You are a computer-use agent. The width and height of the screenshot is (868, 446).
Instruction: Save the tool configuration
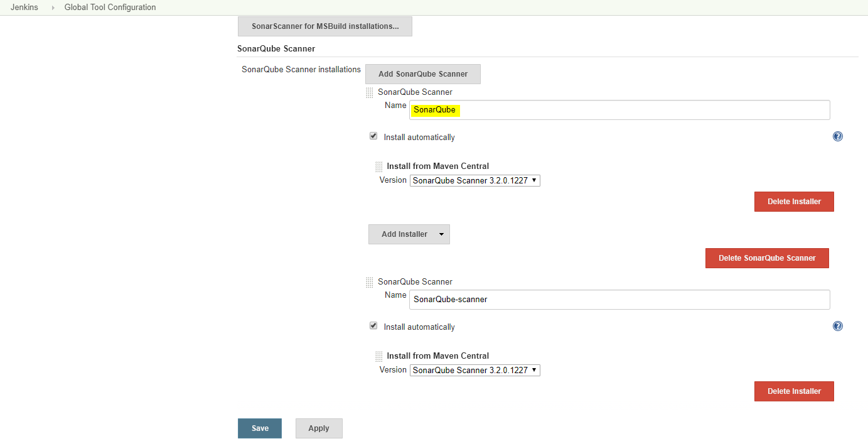coord(259,428)
